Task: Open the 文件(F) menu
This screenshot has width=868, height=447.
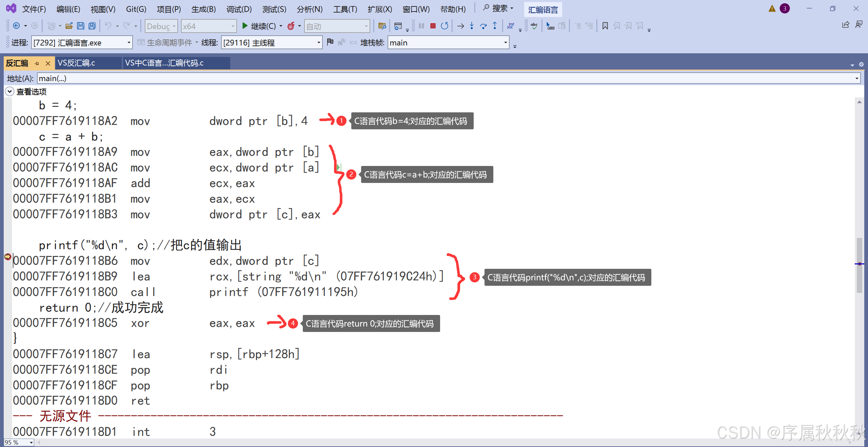Action: tap(34, 9)
